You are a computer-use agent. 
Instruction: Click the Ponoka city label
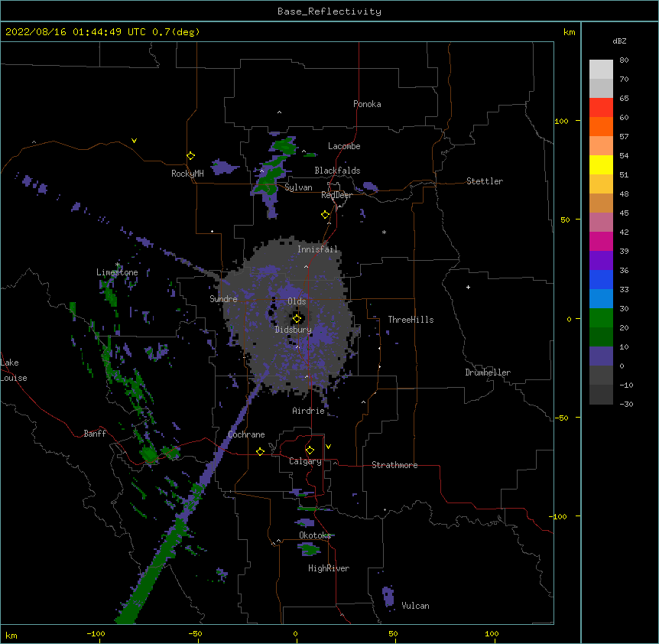pos(367,104)
